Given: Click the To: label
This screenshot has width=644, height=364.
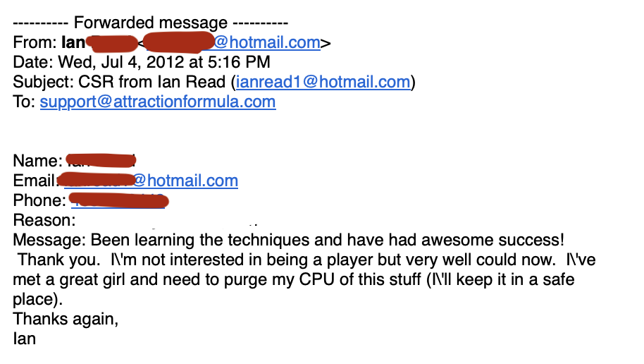Looking at the screenshot, I should (24, 102).
